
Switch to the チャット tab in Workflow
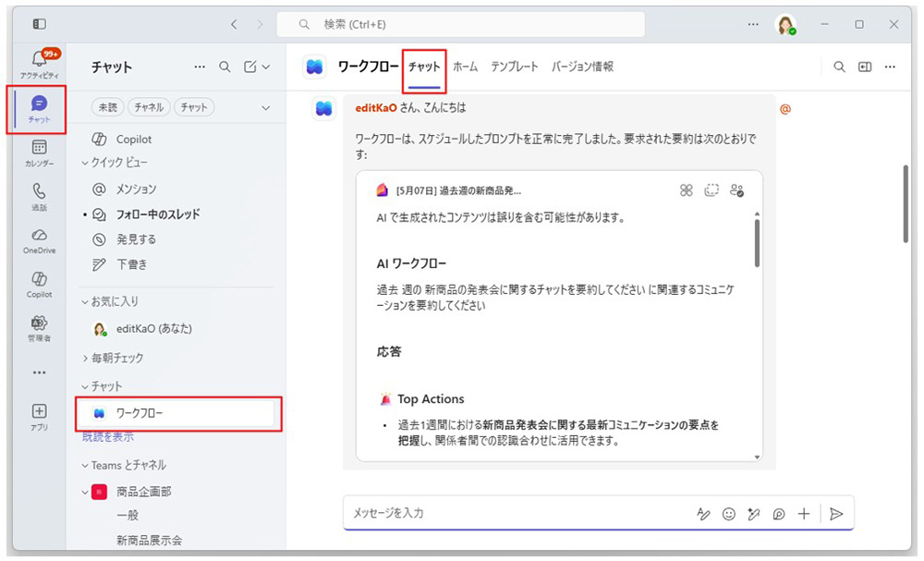[424, 67]
